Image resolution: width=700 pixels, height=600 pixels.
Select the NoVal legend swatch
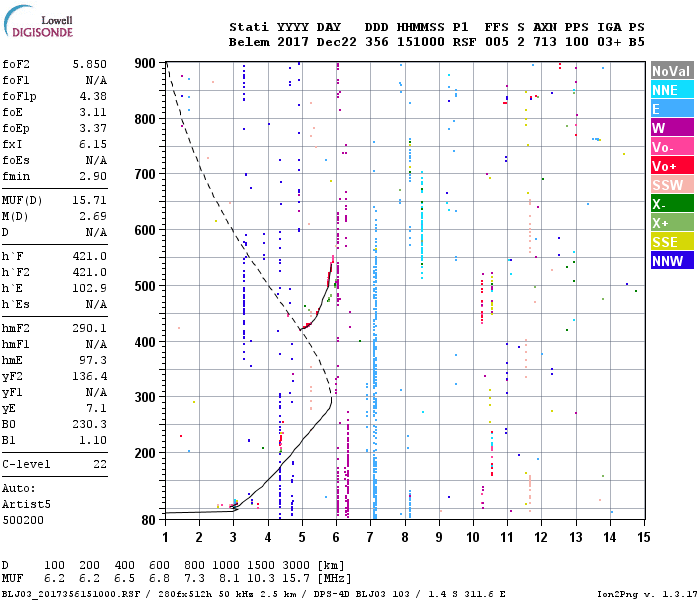672,71
